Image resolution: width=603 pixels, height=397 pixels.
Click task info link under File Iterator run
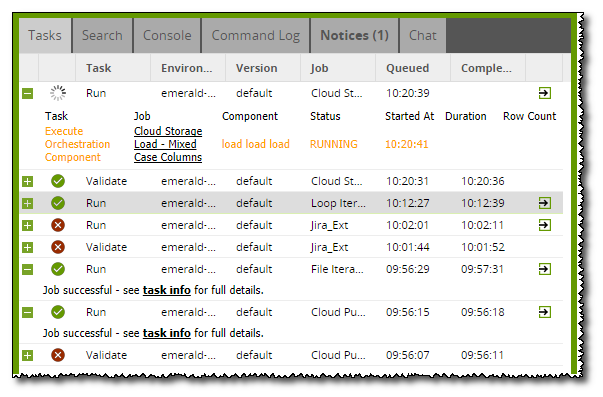[x=167, y=290]
